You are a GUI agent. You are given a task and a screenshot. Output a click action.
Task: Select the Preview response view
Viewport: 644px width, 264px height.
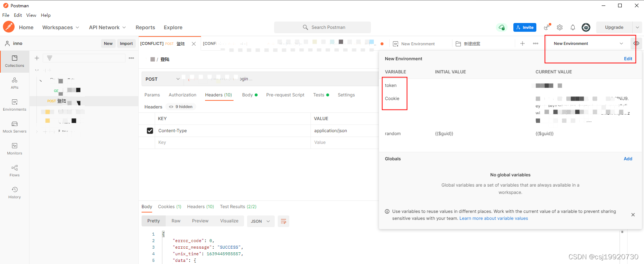[x=200, y=221]
